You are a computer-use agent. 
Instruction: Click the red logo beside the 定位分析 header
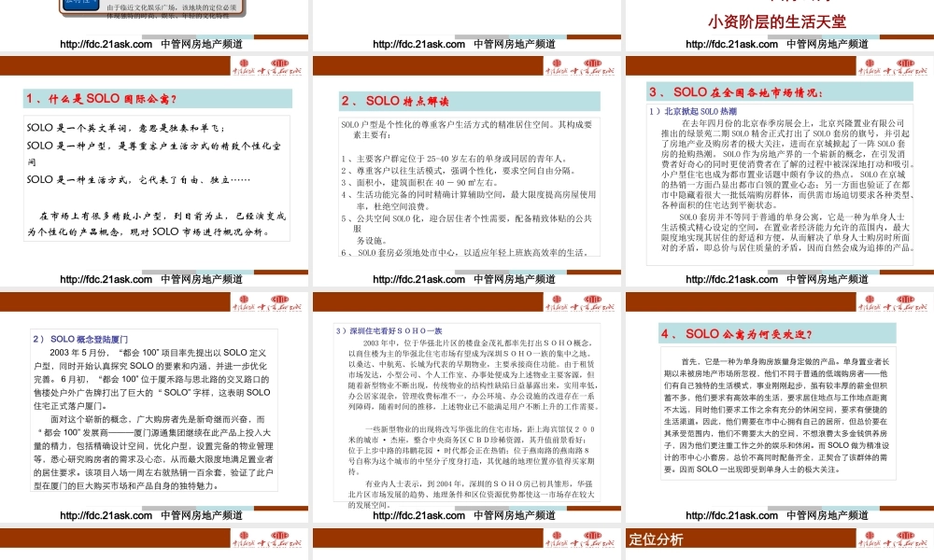[892, 539]
